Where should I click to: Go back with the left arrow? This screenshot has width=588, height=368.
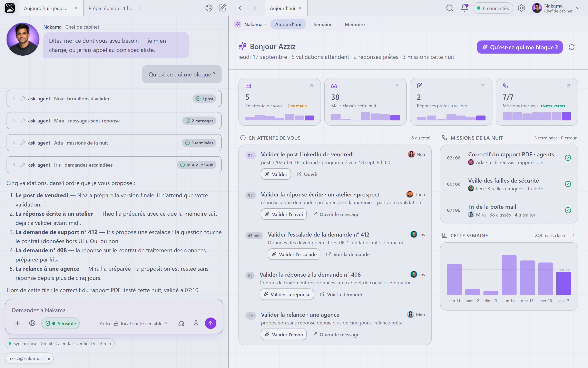(x=240, y=8)
